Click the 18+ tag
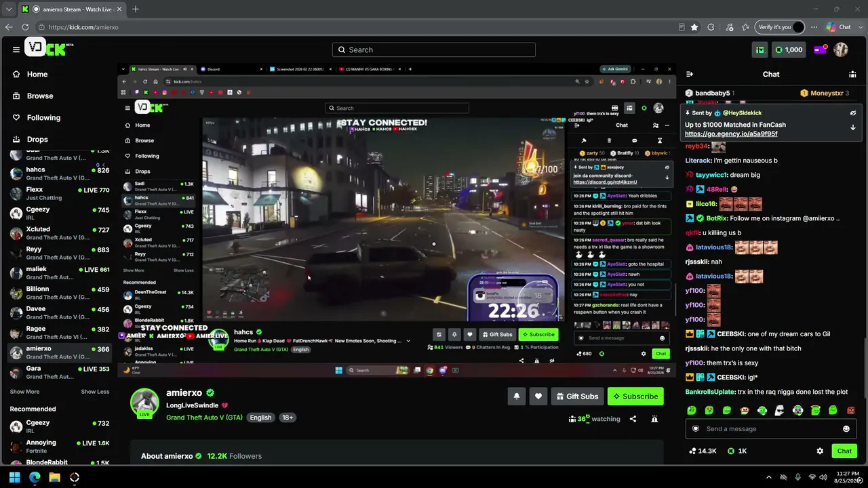The image size is (868, 488). click(288, 418)
